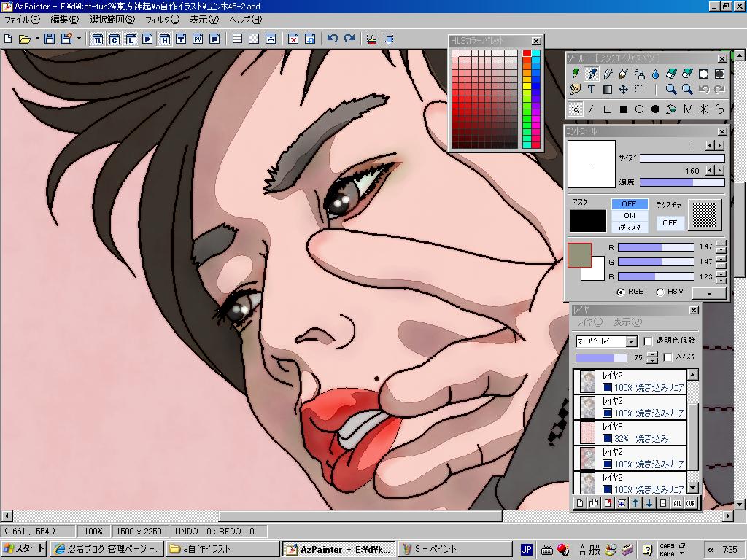Create a new layer in Layer panel
The width and height of the screenshot is (747, 560).
[x=580, y=503]
